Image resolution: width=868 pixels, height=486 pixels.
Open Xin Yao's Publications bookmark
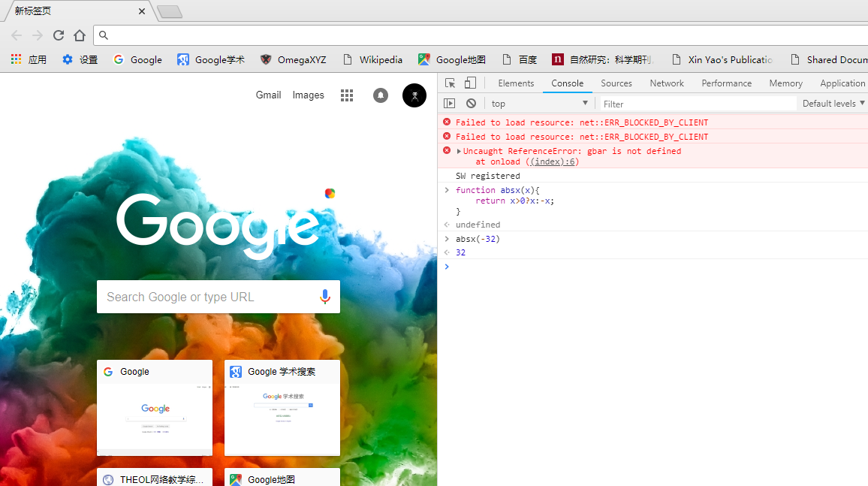click(722, 59)
